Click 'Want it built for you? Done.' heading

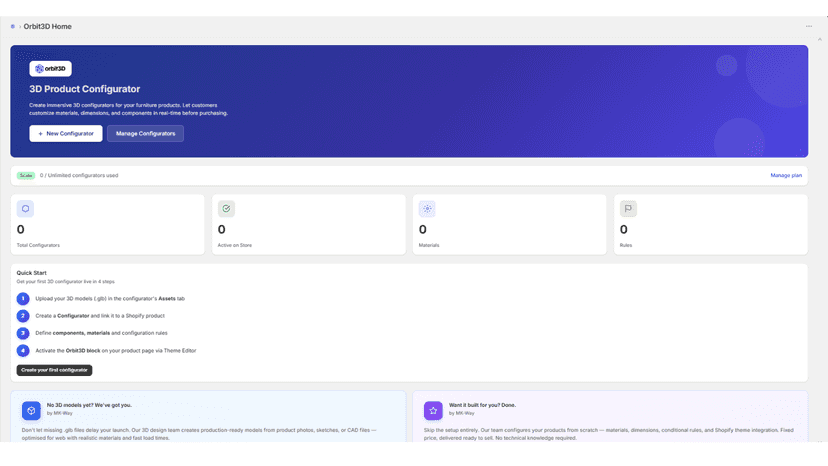(x=483, y=405)
